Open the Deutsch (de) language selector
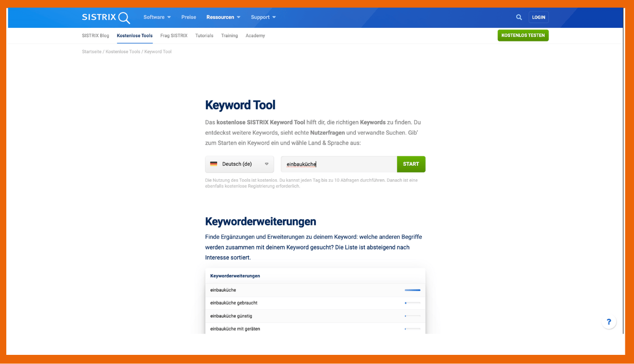This screenshot has width=634, height=364. point(239,164)
